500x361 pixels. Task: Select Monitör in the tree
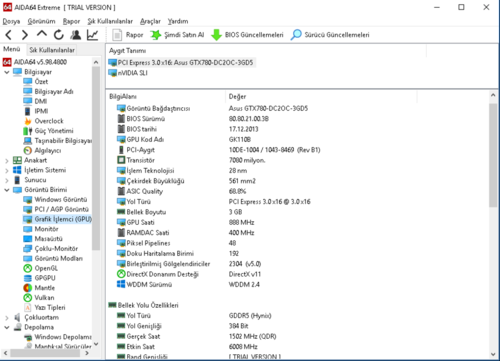(41, 229)
